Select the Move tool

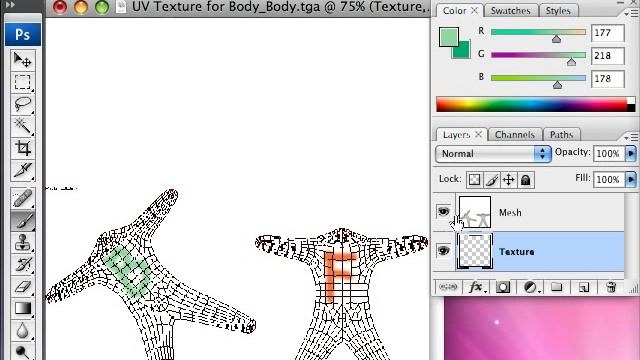22,60
